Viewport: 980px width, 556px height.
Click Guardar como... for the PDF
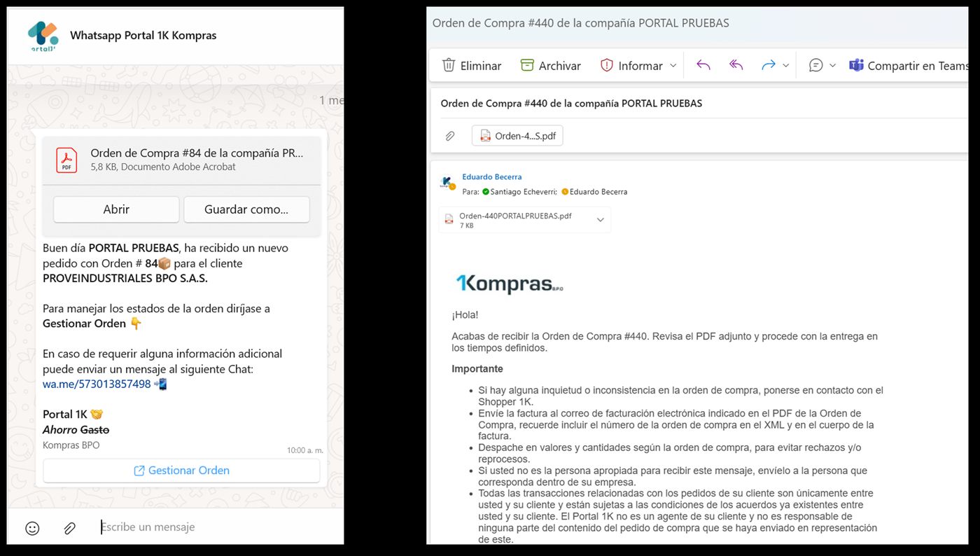[246, 209]
